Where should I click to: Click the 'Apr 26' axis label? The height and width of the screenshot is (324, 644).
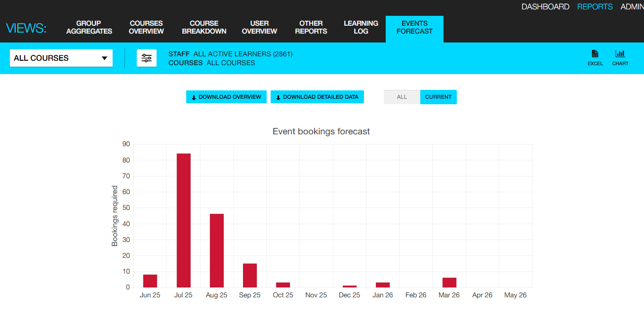pos(482,295)
